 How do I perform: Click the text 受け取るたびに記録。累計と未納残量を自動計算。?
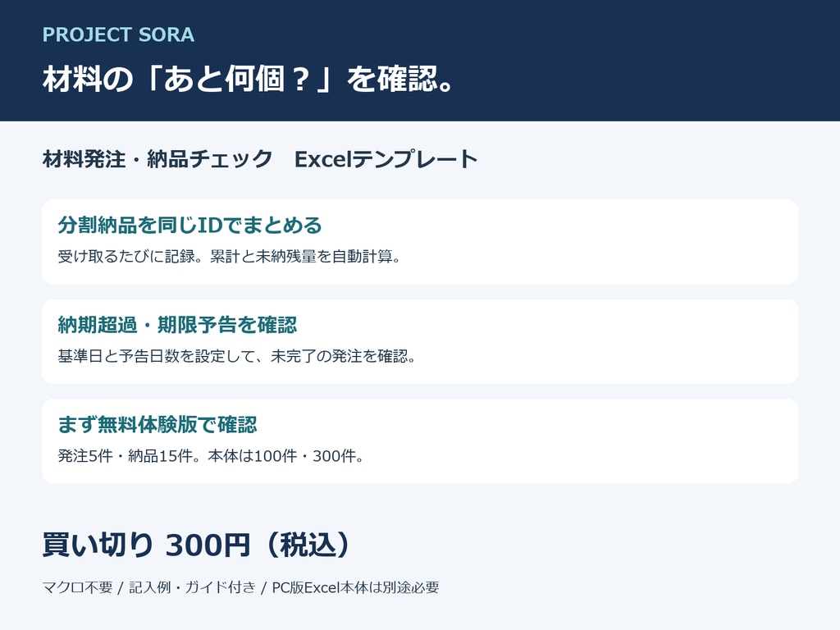tap(230, 257)
